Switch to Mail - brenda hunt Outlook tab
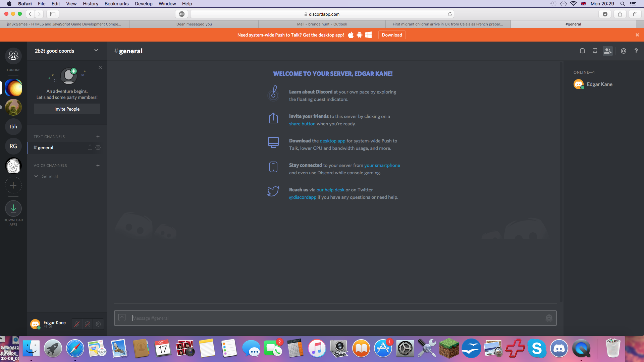 point(322,24)
